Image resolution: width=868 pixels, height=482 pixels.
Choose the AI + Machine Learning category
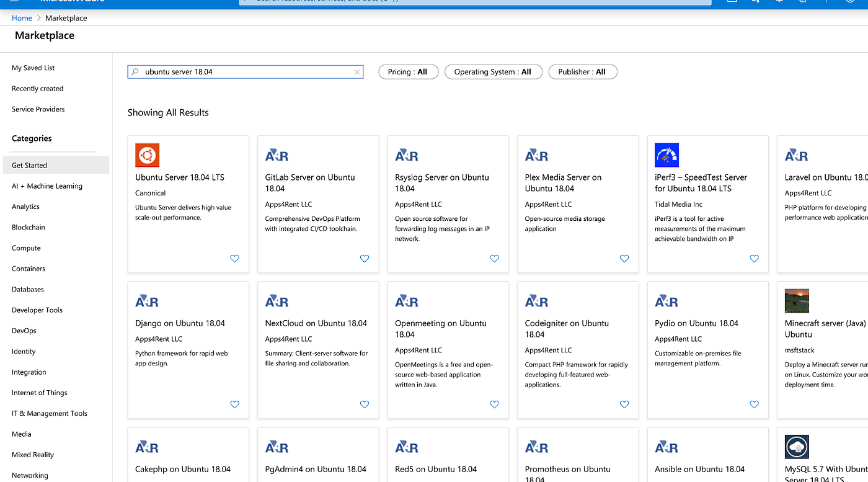click(x=47, y=186)
